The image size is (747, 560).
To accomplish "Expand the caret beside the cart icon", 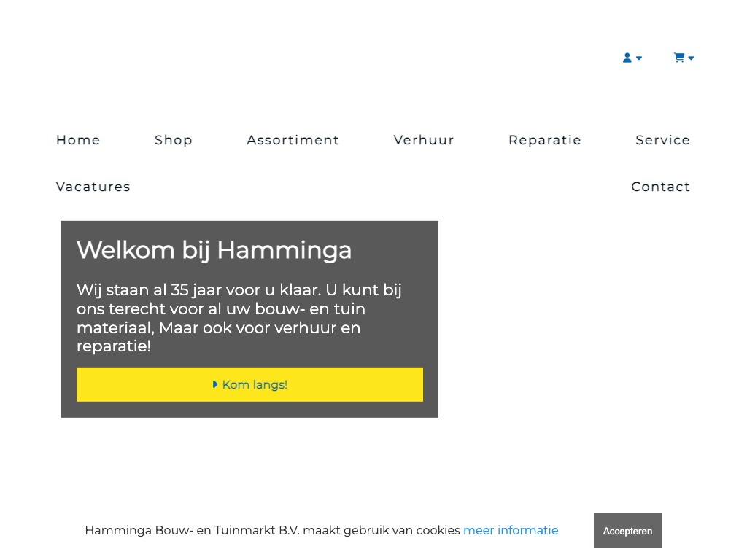I will [691, 58].
